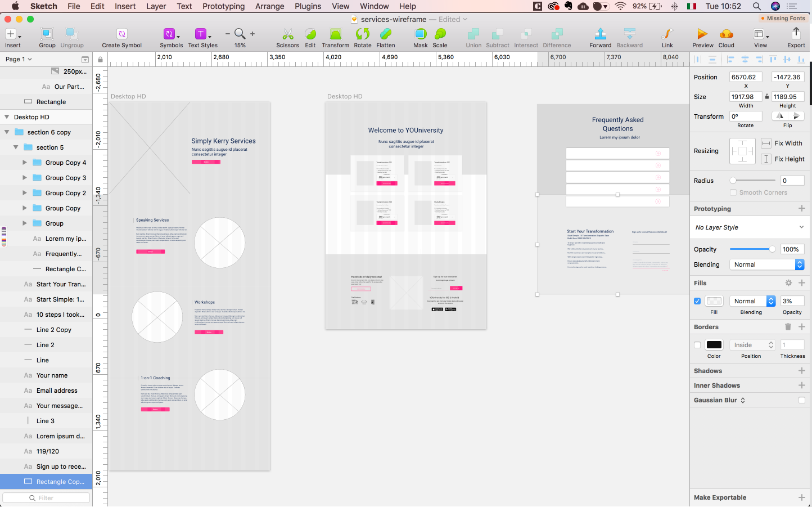812x507 pixels.
Task: Open the Prototyping menu
Action: 224,6
